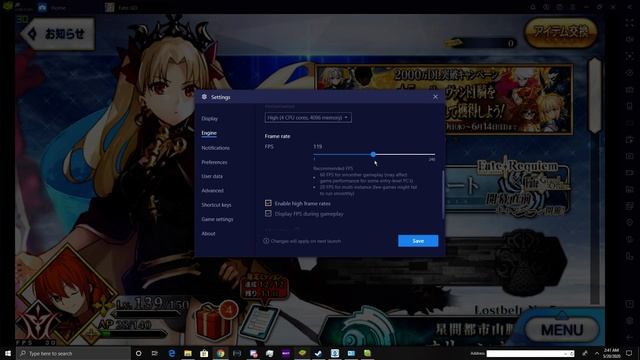Click the volume icon in BlueStacks sidebar
Image resolution: width=640 pixels, height=360 pixels.
point(629,39)
